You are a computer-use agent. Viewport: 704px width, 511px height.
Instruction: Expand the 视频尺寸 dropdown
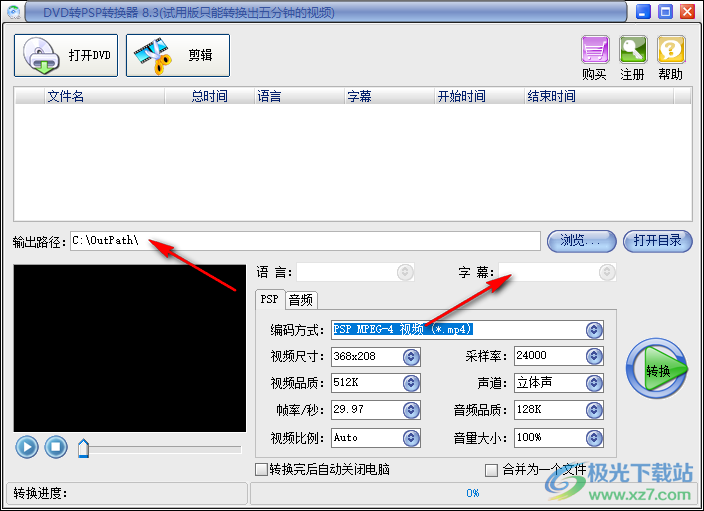click(411, 357)
